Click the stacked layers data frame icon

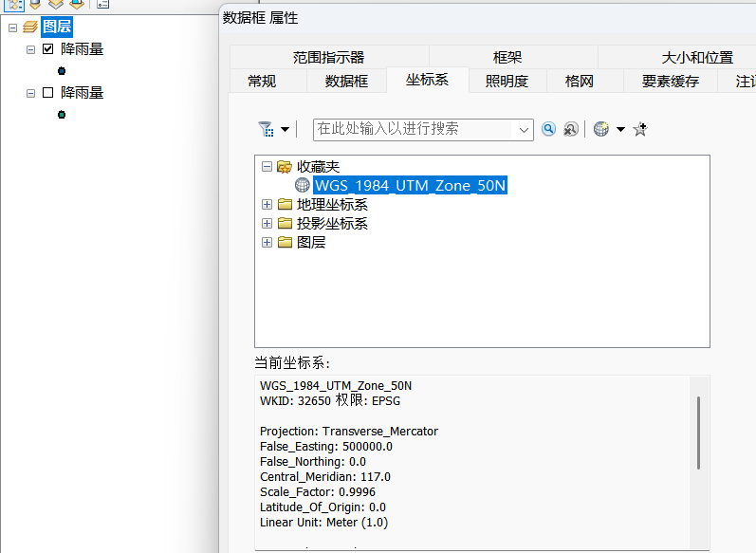tap(30, 27)
